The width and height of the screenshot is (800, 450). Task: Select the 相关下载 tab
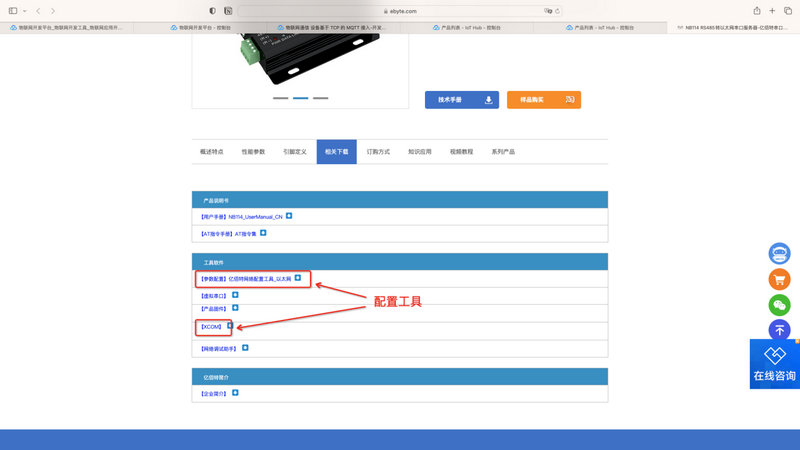pyautogui.click(x=337, y=152)
